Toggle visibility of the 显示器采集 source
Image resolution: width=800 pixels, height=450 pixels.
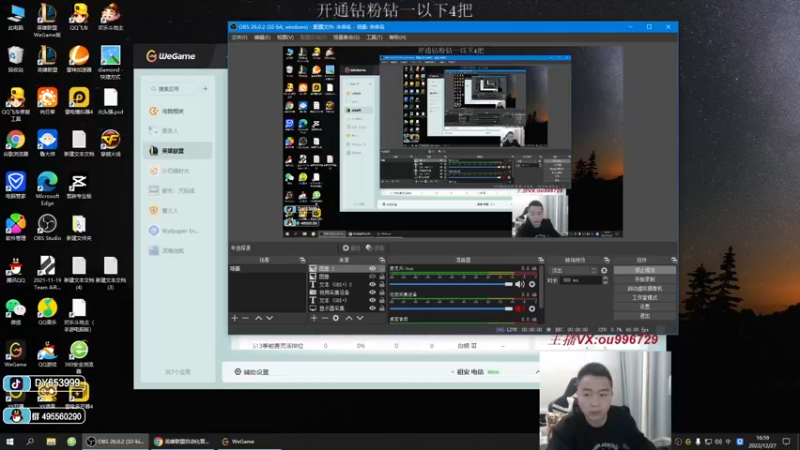pyautogui.click(x=372, y=308)
